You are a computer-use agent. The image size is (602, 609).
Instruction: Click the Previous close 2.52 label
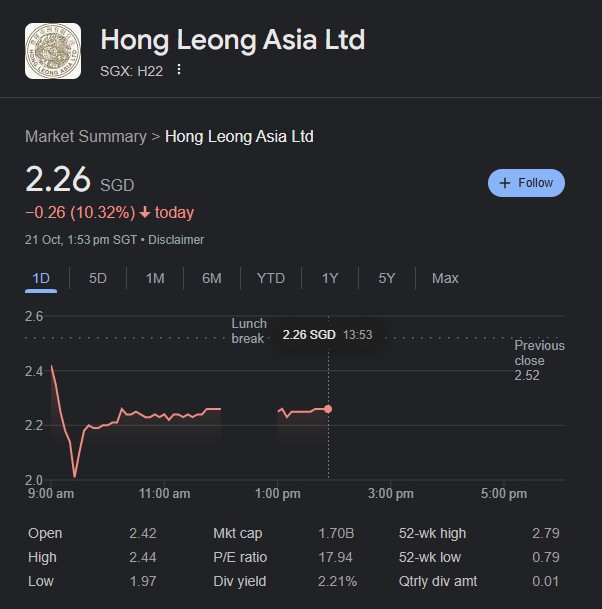point(539,360)
